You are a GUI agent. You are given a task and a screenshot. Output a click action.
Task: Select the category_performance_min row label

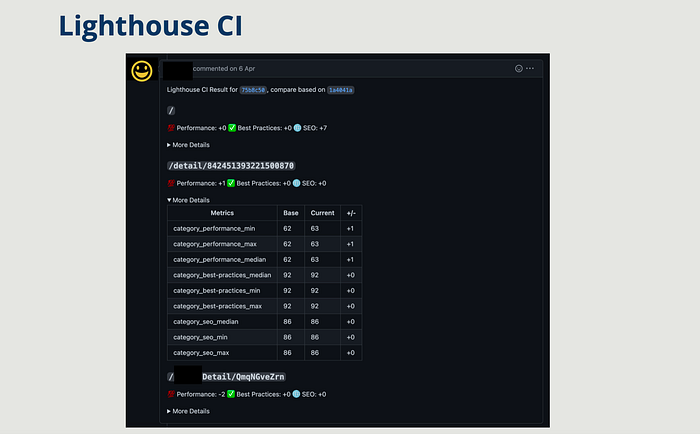214,228
